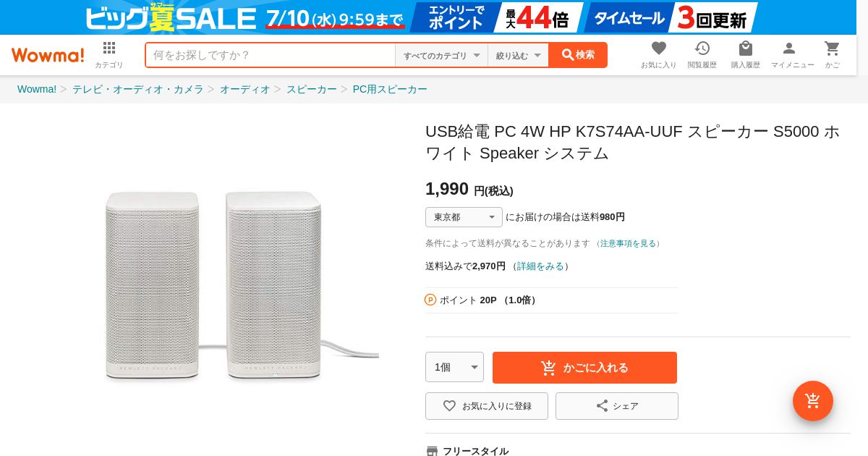Screen dimensions: 868x456
Task: Toggle お気に入りに登録 favorite button
Action: [x=486, y=406]
